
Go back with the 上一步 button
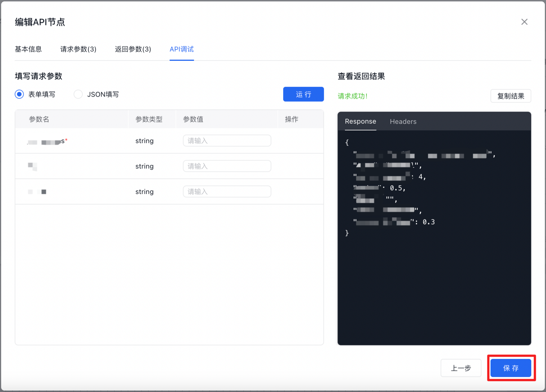pos(461,368)
